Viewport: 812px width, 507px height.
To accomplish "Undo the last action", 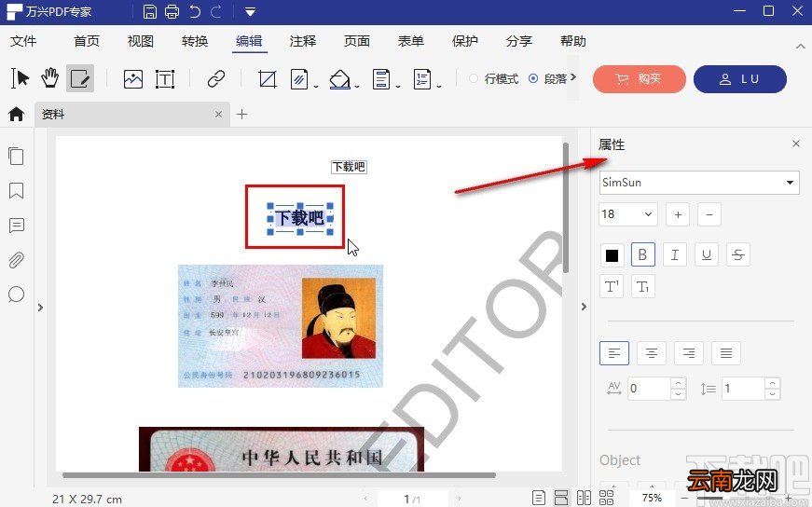I will coord(195,11).
